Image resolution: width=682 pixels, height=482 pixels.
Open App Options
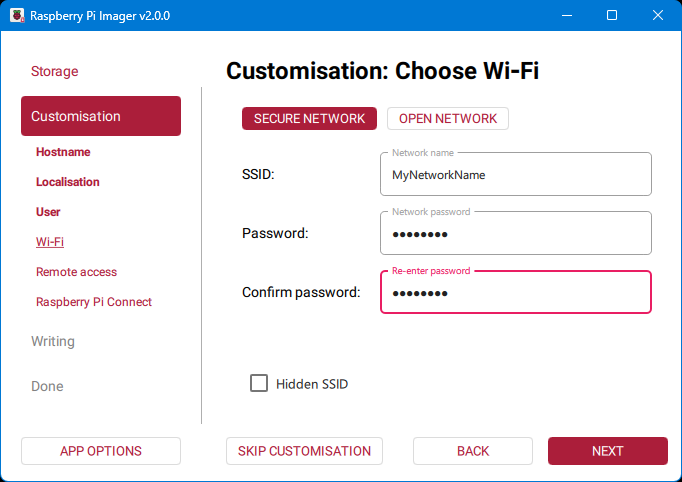point(100,451)
